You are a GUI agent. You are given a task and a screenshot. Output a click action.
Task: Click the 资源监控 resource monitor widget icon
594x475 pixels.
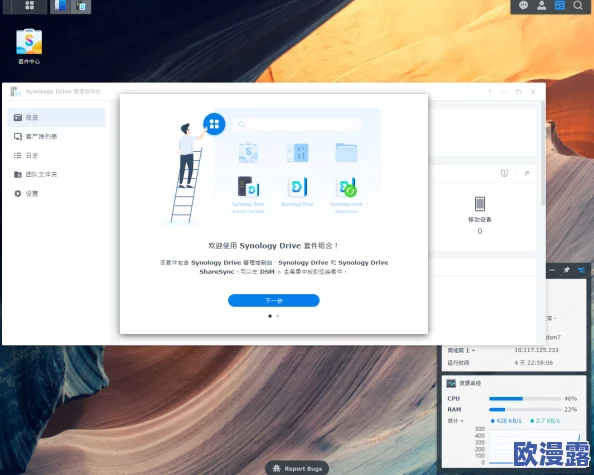pos(451,383)
